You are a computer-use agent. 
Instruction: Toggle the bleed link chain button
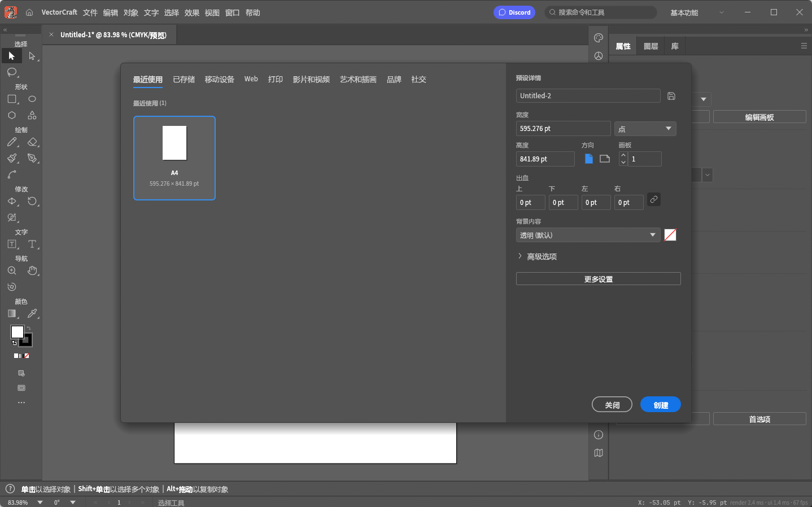tap(654, 199)
